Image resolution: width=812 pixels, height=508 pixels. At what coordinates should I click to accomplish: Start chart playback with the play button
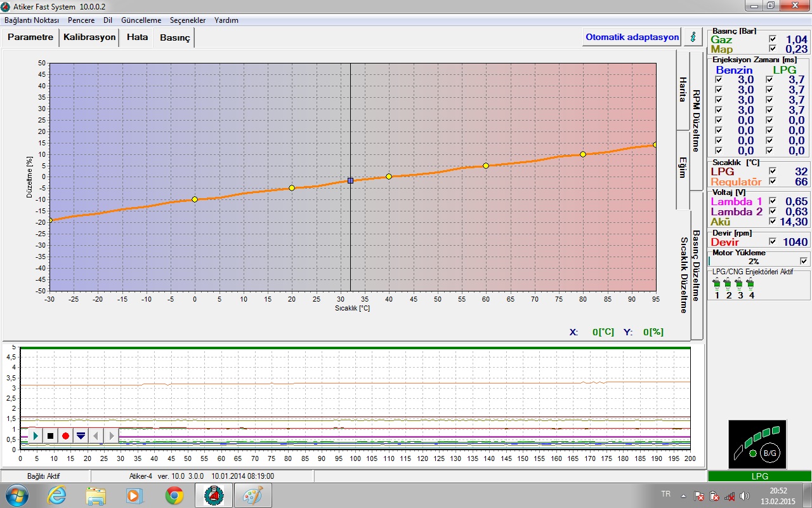coord(36,436)
